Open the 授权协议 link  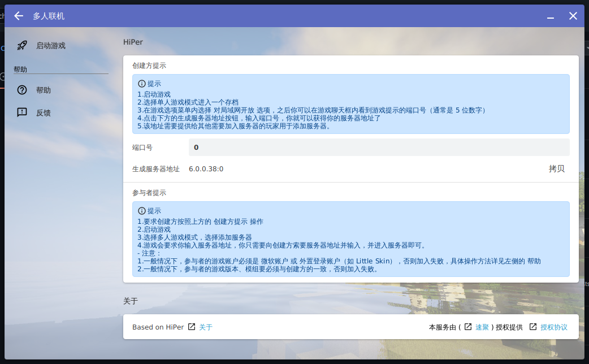pos(554,327)
